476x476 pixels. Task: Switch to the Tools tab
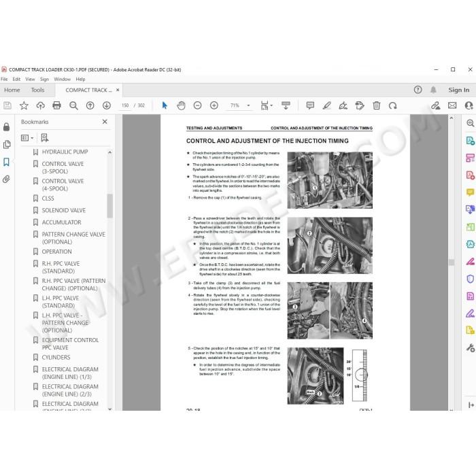tap(37, 90)
